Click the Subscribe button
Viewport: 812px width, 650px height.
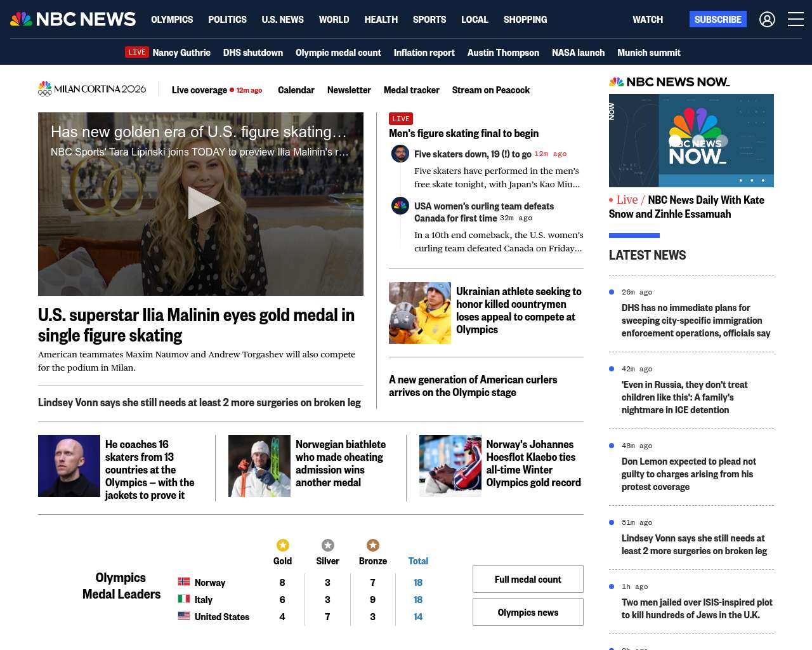click(718, 19)
